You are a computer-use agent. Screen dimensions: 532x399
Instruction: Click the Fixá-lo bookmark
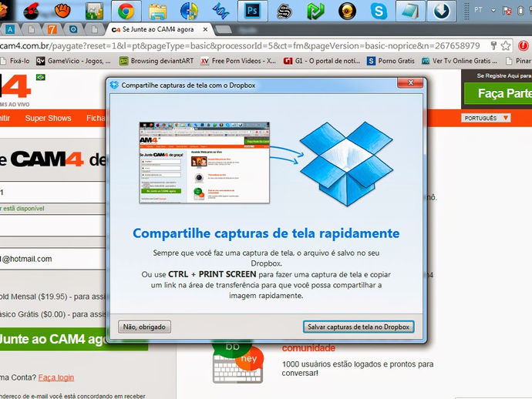point(15,61)
